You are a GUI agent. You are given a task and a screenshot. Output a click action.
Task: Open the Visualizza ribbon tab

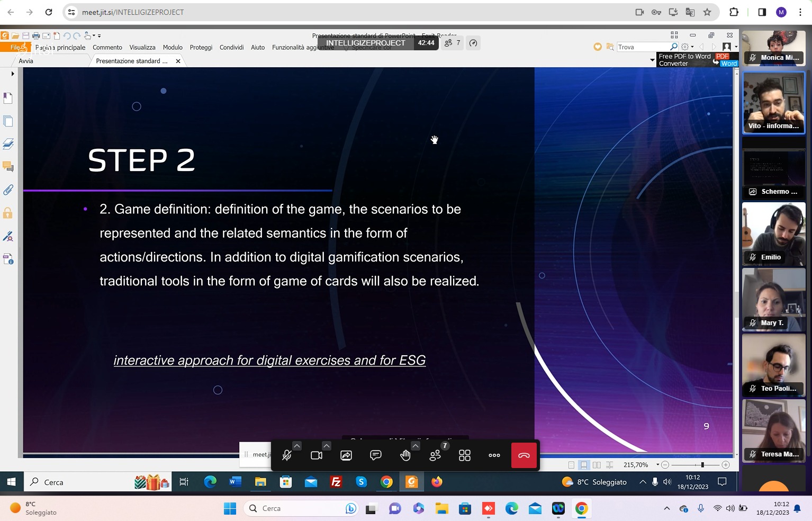pos(142,47)
